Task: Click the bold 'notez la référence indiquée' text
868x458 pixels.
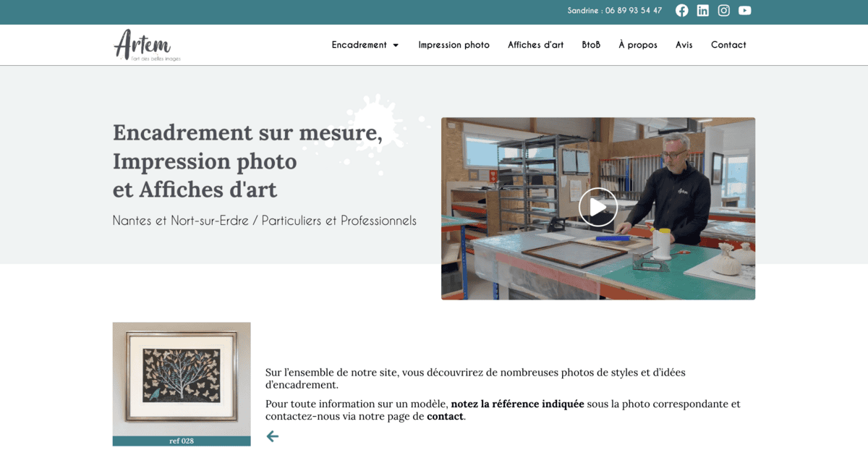Action: (x=517, y=404)
